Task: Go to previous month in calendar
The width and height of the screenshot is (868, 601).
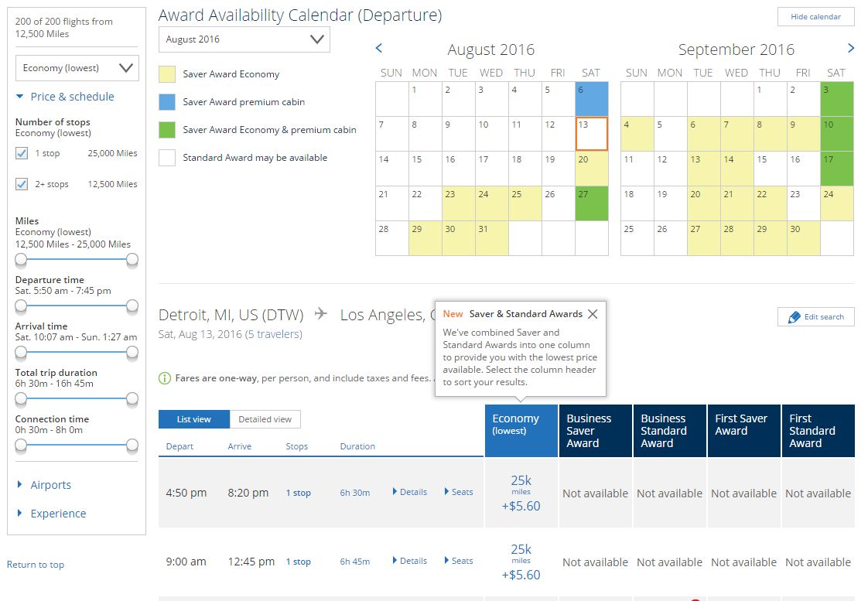Action: (379, 49)
